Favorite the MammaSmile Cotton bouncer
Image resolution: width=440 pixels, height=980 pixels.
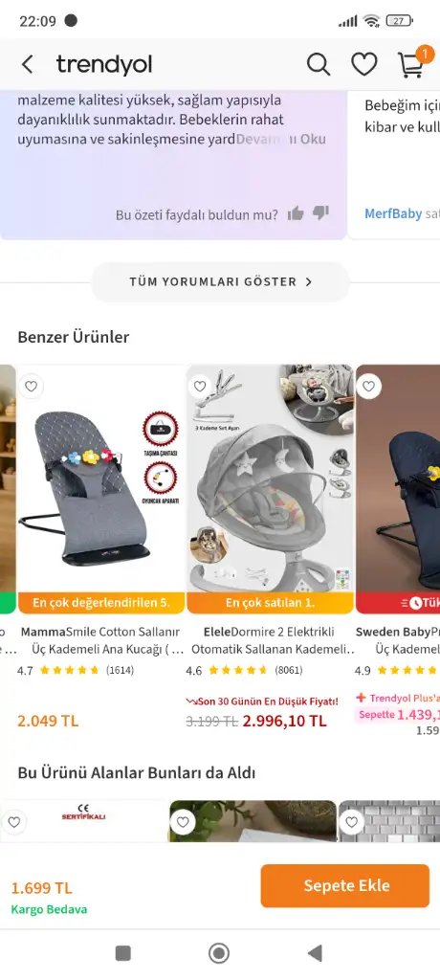32,387
